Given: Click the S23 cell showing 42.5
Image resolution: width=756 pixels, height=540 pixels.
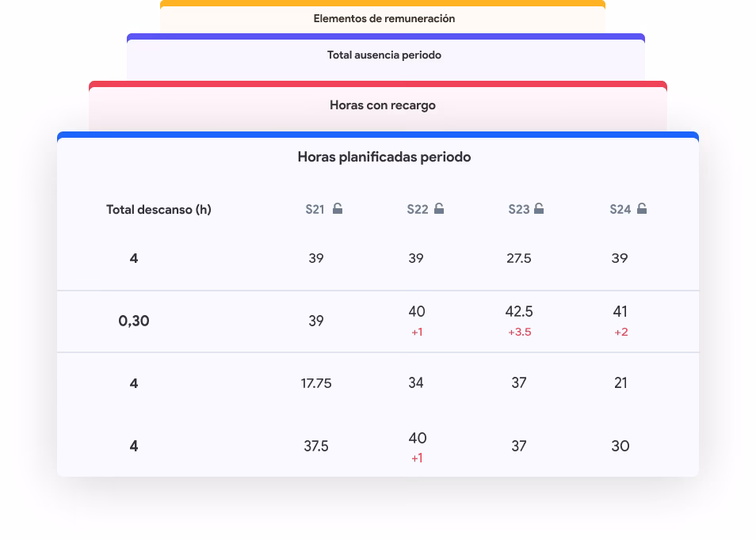Looking at the screenshot, I should [518, 311].
